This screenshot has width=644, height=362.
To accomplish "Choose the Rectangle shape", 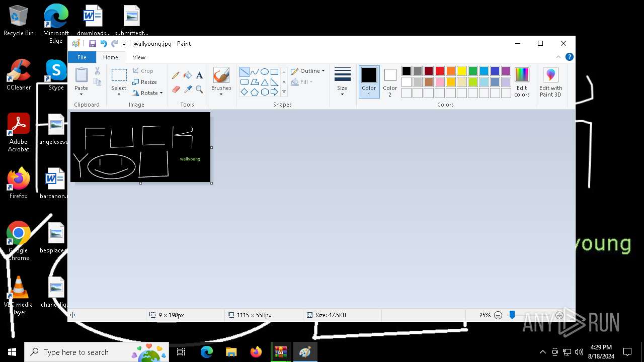I will (274, 72).
